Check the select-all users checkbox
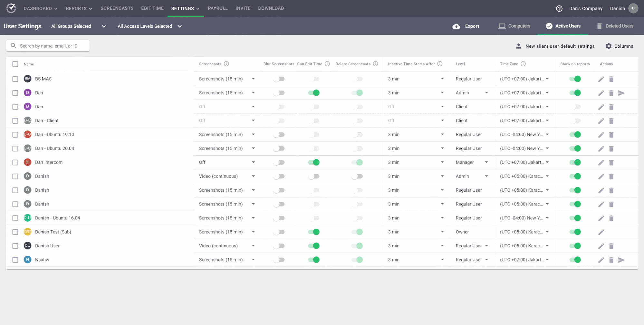Viewport: 644px width, 325px height. point(15,64)
